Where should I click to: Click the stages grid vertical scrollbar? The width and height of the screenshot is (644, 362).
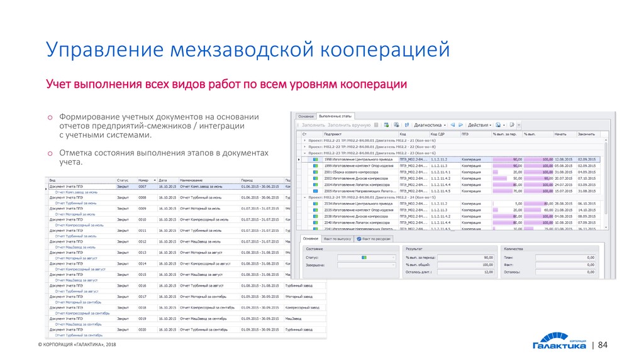point(606,184)
